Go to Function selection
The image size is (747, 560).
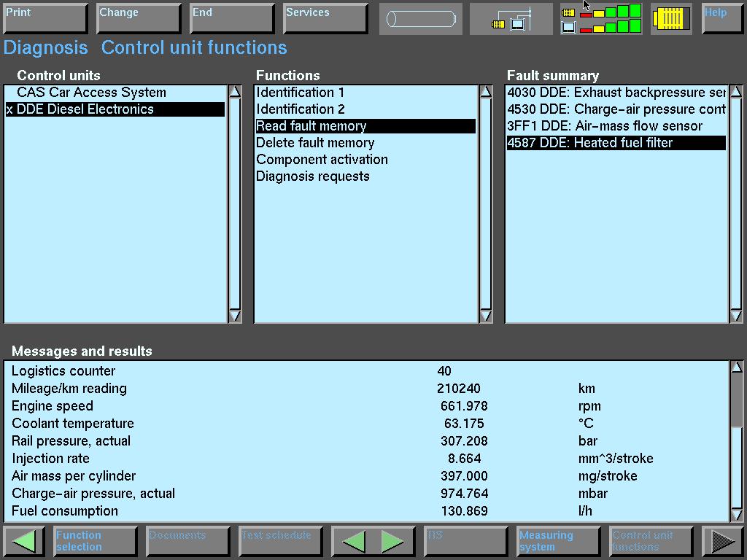point(95,541)
